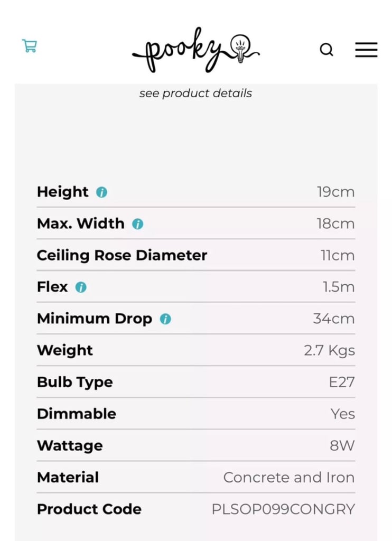Click the see product details link

point(195,93)
